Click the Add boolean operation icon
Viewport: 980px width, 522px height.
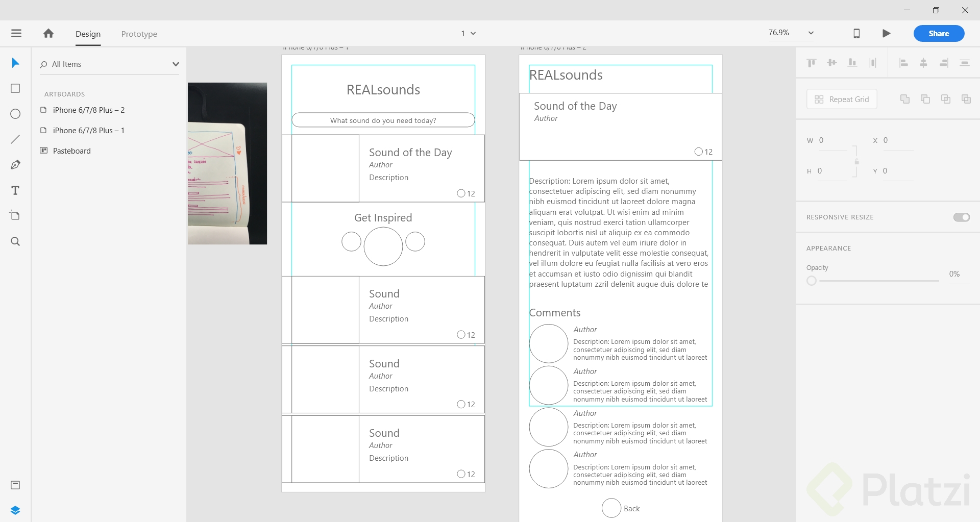click(x=905, y=99)
